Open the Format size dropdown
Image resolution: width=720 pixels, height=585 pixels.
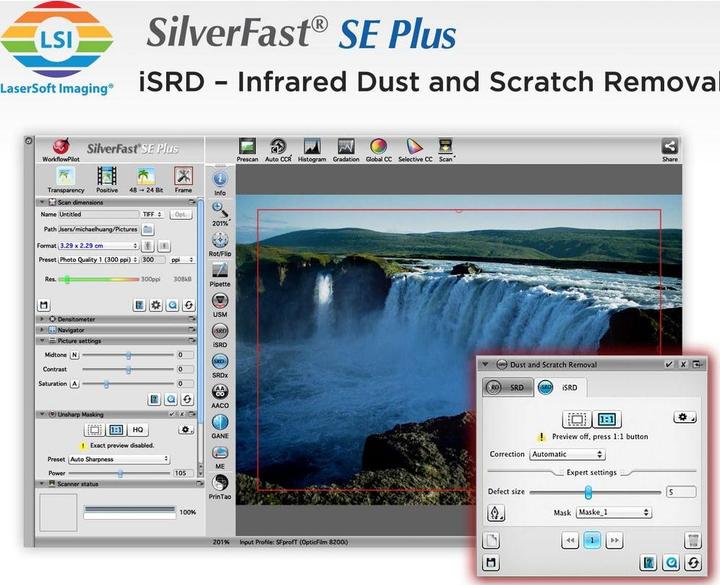click(x=98, y=246)
